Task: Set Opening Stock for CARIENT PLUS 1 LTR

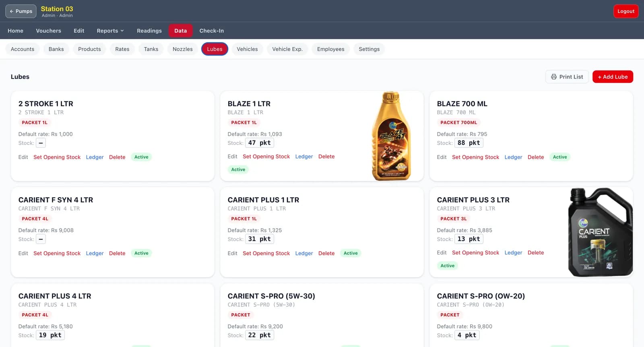Action: tap(266, 253)
